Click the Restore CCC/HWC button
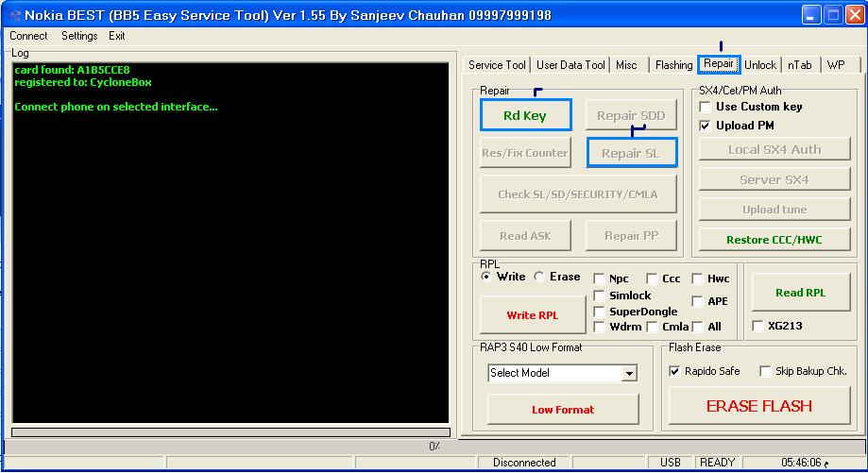 point(774,240)
